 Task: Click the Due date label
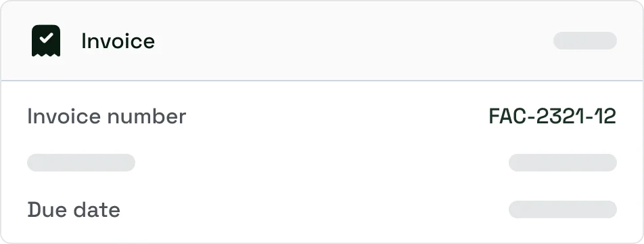click(74, 210)
